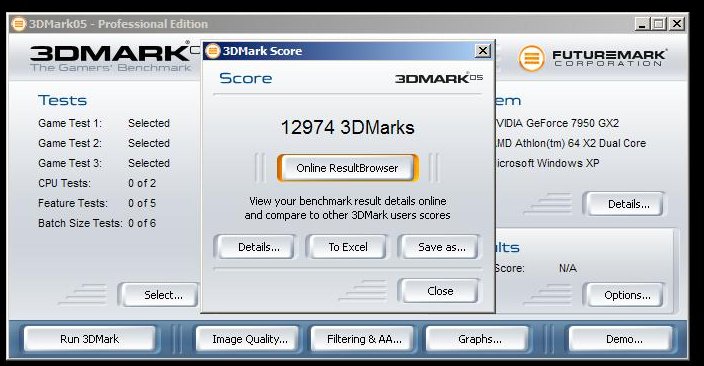Click the Futuremark Corporation orange logo
This screenshot has height=366, width=704.
pos(532,58)
